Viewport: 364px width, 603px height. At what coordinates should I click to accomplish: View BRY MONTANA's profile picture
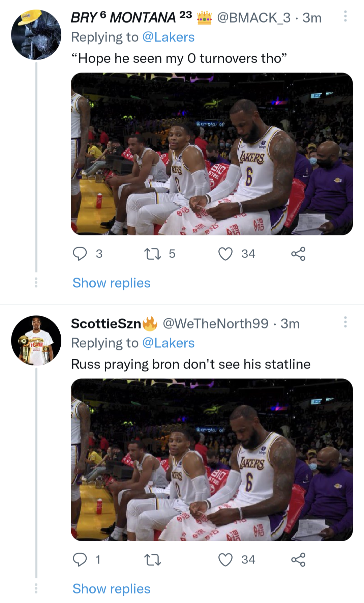(x=36, y=35)
